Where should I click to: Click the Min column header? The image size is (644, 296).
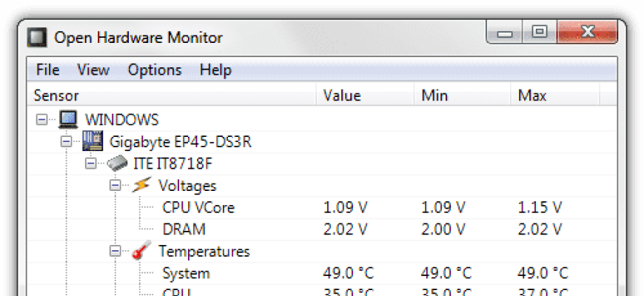click(462, 95)
